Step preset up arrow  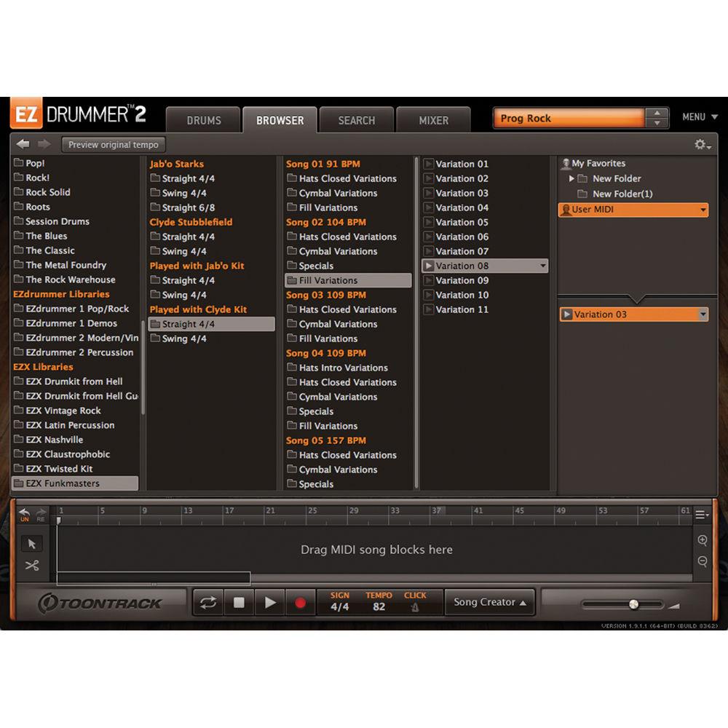tap(657, 113)
